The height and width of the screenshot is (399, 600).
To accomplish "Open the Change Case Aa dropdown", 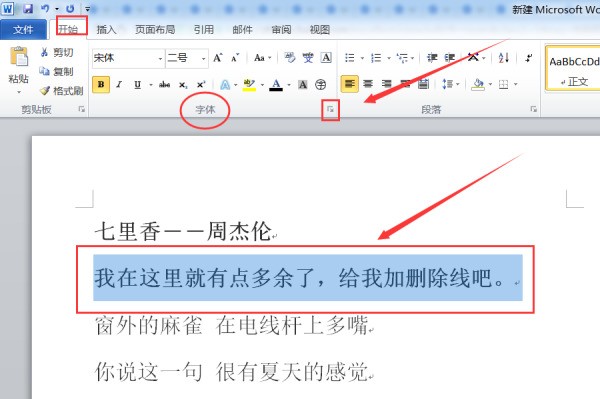I will point(262,58).
